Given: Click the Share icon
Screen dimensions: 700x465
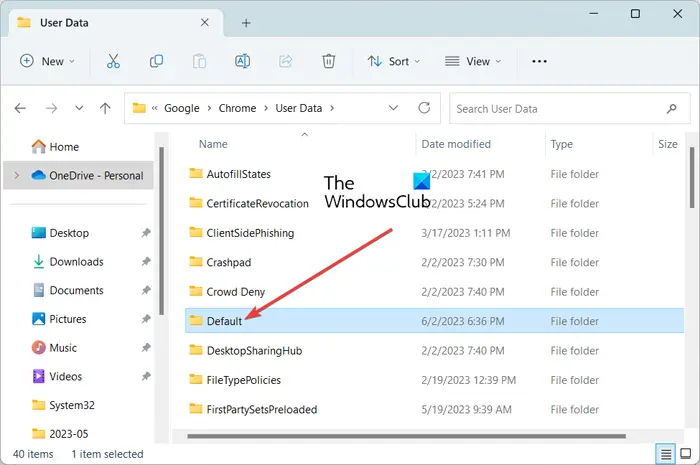Looking at the screenshot, I should pos(286,61).
